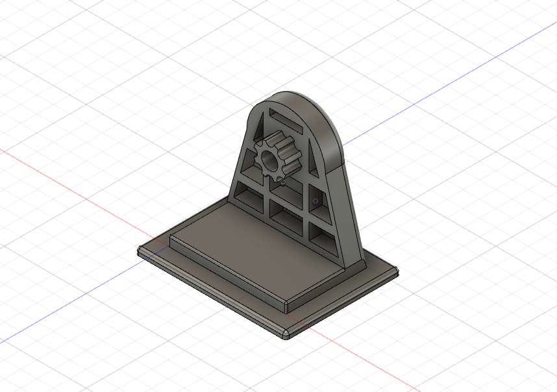Click the rounded front corner of base plate
The height and width of the screenshot is (392, 557).
286,334
